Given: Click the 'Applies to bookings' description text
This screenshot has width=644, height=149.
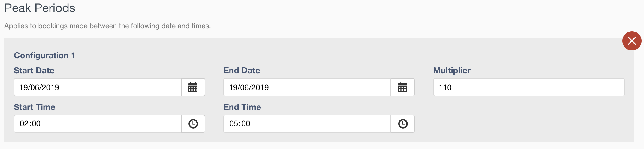Looking at the screenshot, I should 107,26.
